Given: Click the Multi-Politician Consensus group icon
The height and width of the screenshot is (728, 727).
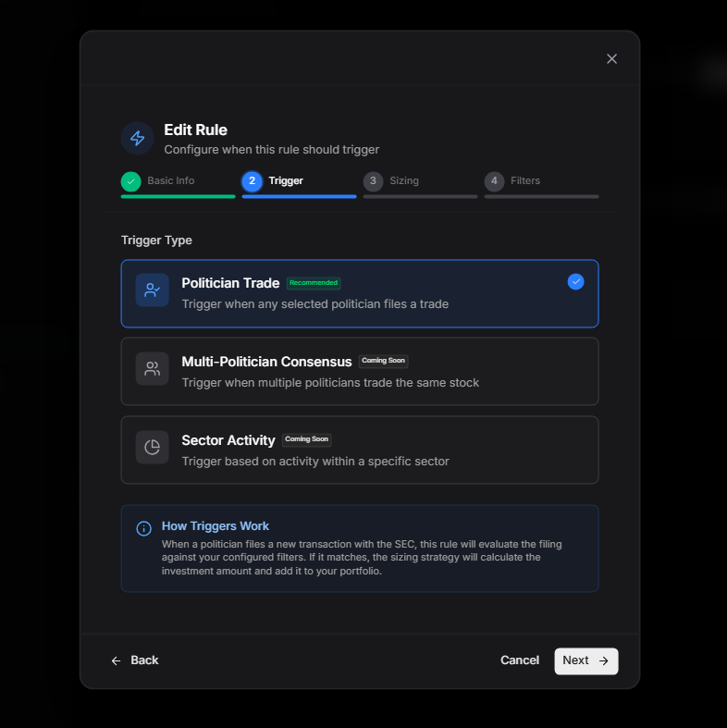Looking at the screenshot, I should click(153, 368).
